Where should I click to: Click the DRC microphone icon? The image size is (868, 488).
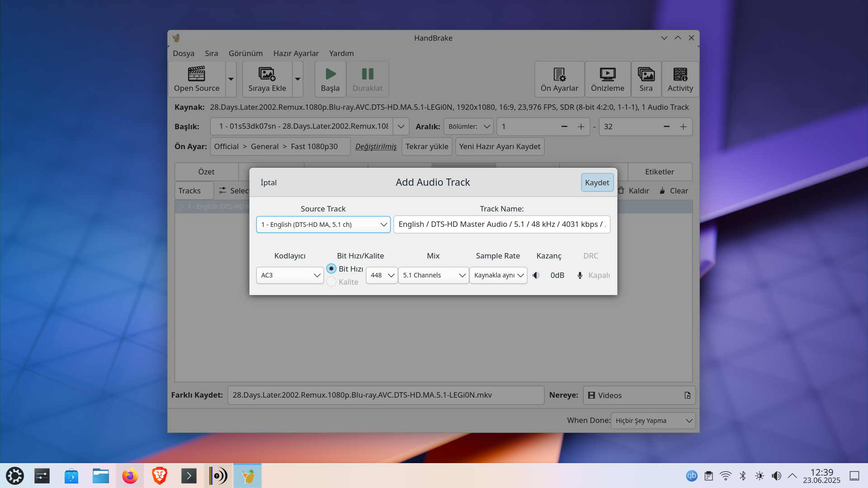click(580, 275)
